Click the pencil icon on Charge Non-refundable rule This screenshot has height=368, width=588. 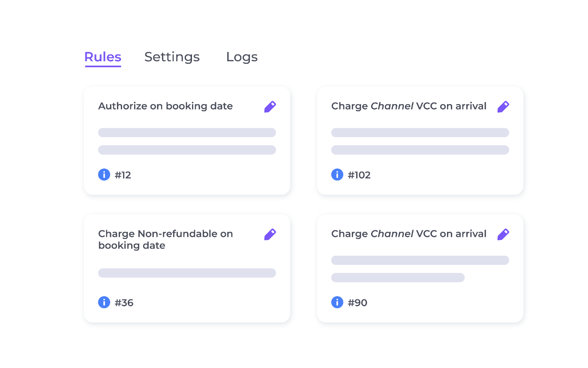click(270, 234)
